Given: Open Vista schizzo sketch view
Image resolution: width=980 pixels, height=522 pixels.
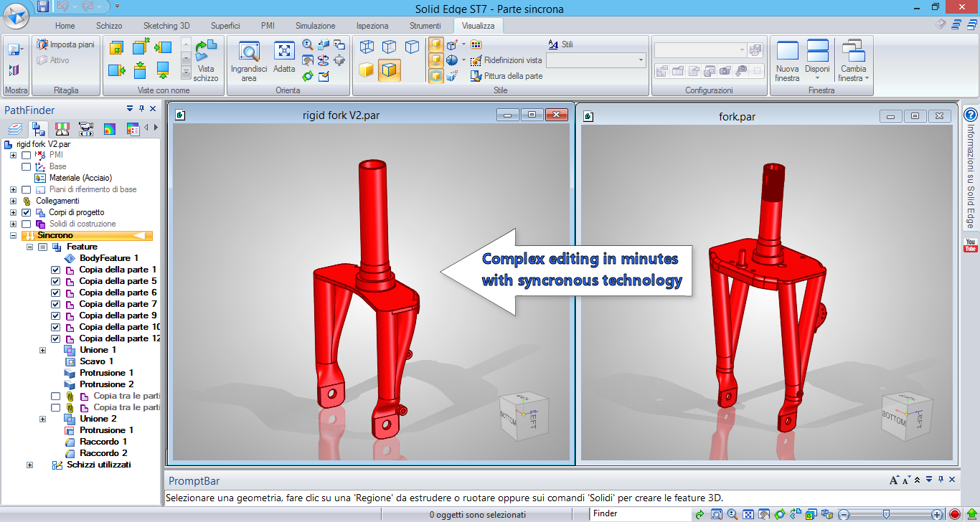Looking at the screenshot, I should (x=206, y=62).
